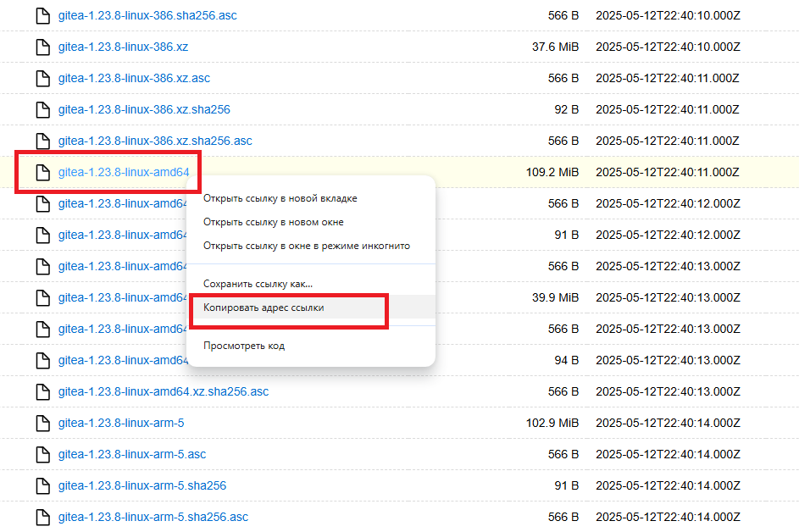The image size is (799, 532).
Task: Open the gitea-1.23.8-linux-arm-5.sha256 link sized 91 B
Action: pyautogui.click(x=142, y=485)
